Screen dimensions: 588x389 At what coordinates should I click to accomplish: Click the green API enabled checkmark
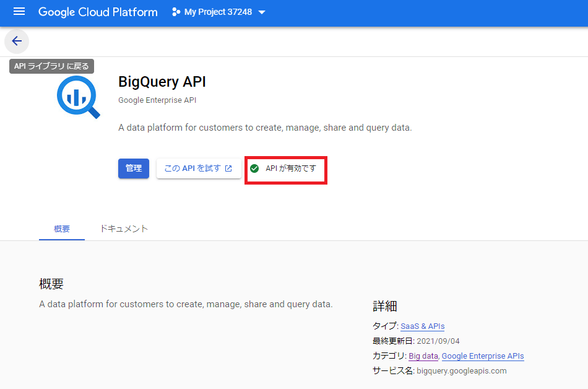[x=254, y=168]
